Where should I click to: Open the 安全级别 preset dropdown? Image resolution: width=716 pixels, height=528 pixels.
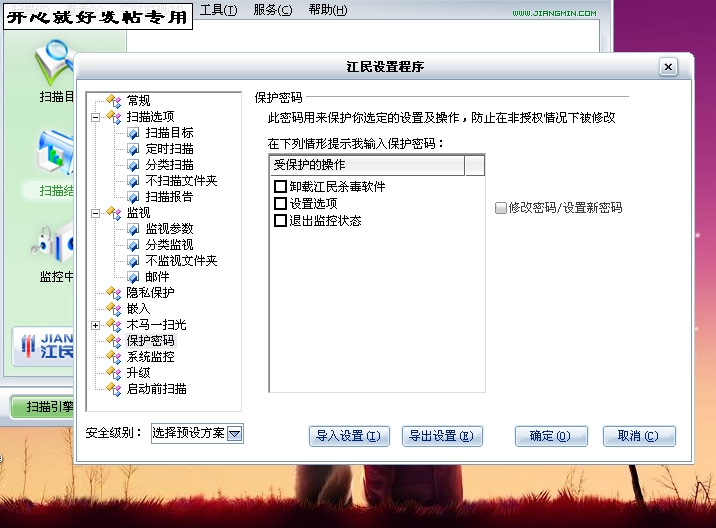click(x=235, y=433)
